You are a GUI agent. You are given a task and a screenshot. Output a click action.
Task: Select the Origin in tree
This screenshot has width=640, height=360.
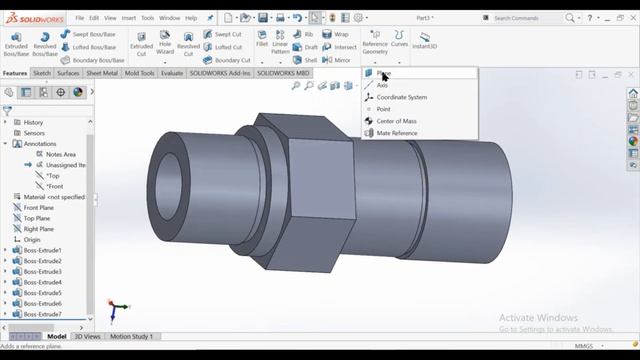[32, 240]
